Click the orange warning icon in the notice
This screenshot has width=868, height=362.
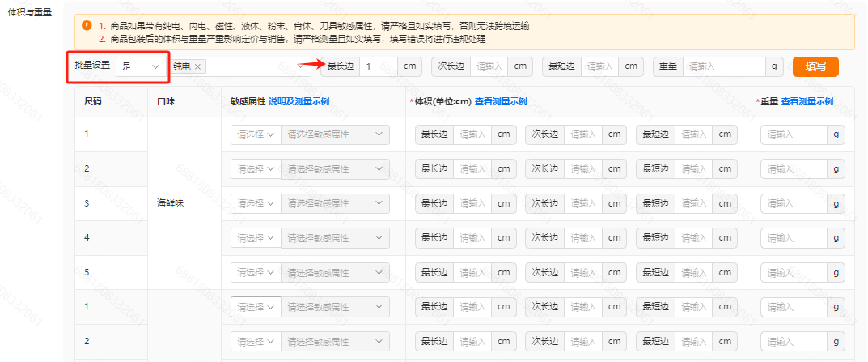86,25
